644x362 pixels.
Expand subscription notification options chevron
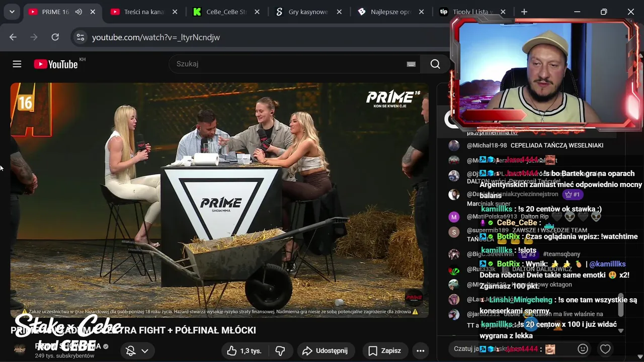pos(145,351)
